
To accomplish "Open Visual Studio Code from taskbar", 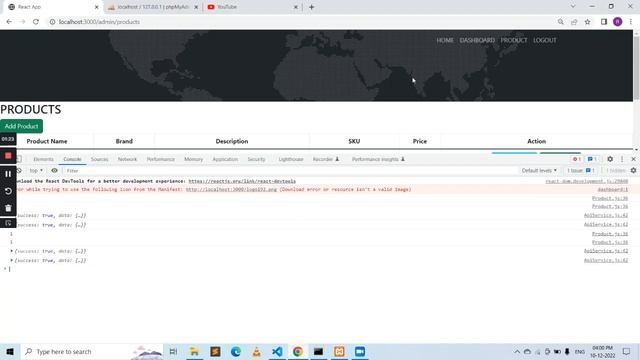I will 277,351.
